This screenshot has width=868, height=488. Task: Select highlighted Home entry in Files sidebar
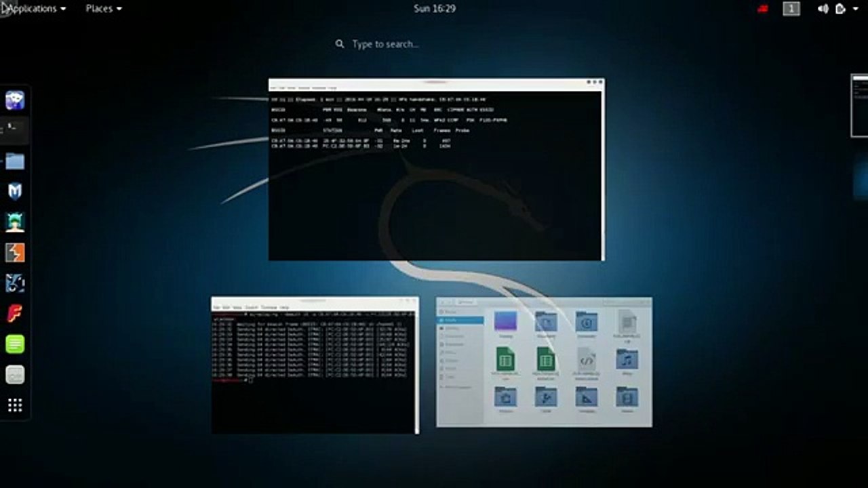pyautogui.click(x=461, y=320)
